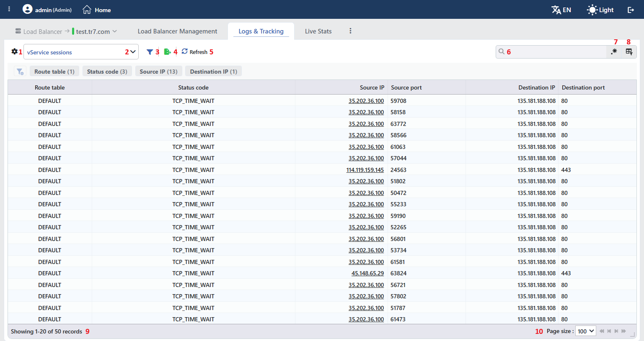644x341 pixels.
Task: Open the vService sessions dropdown
Action: pos(81,52)
